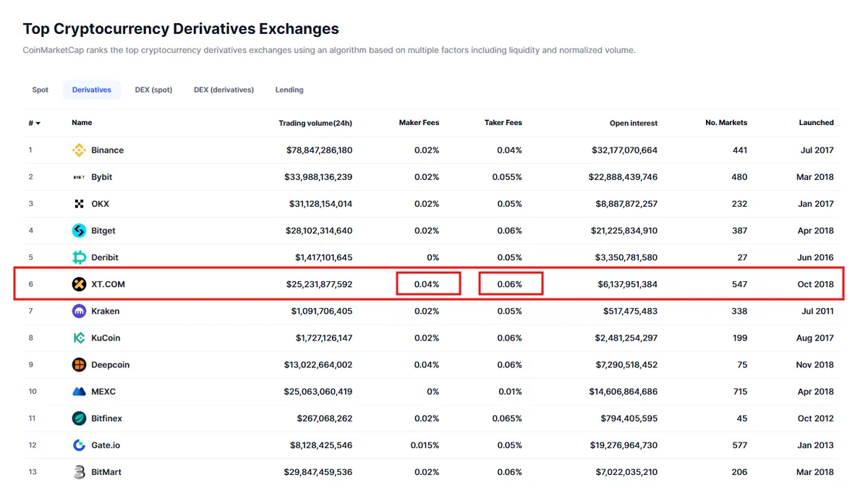Click Bitfinex taker fee 0.065%
Viewport: 868px width, 488px height.
click(x=507, y=419)
